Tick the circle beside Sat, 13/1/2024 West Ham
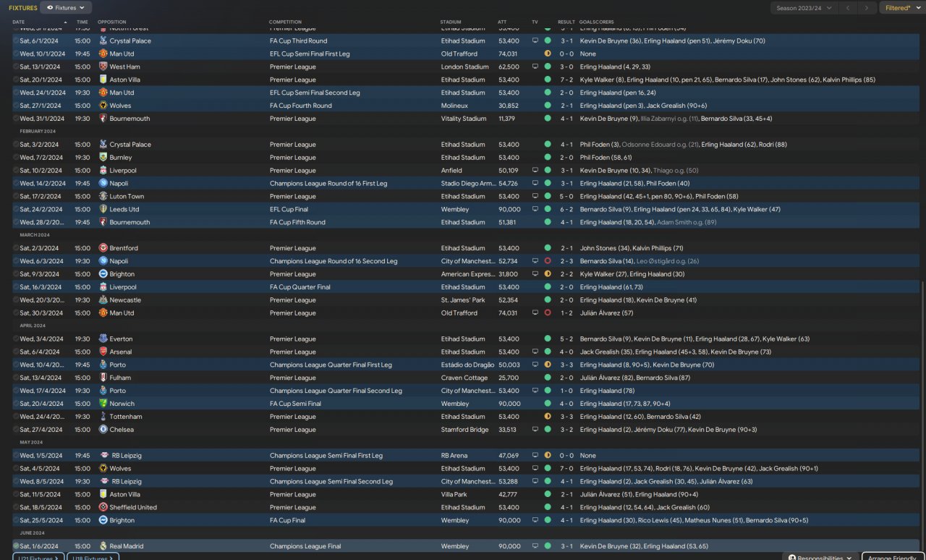This screenshot has width=926, height=560. coord(16,67)
